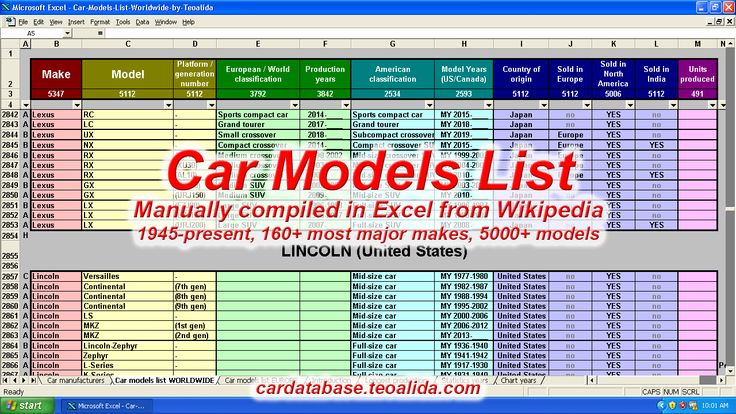736x414 pixels.
Task: Minimize the workbook window in the menu bar
Action: click(710, 22)
